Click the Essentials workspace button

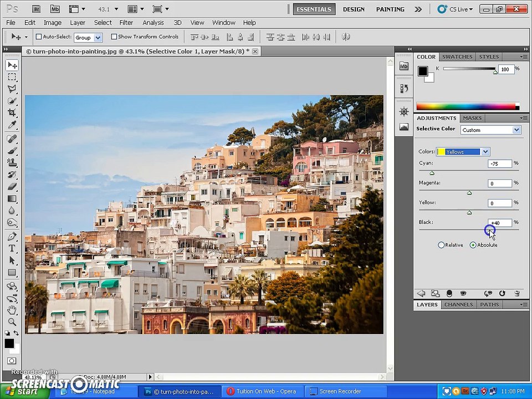[x=314, y=9]
